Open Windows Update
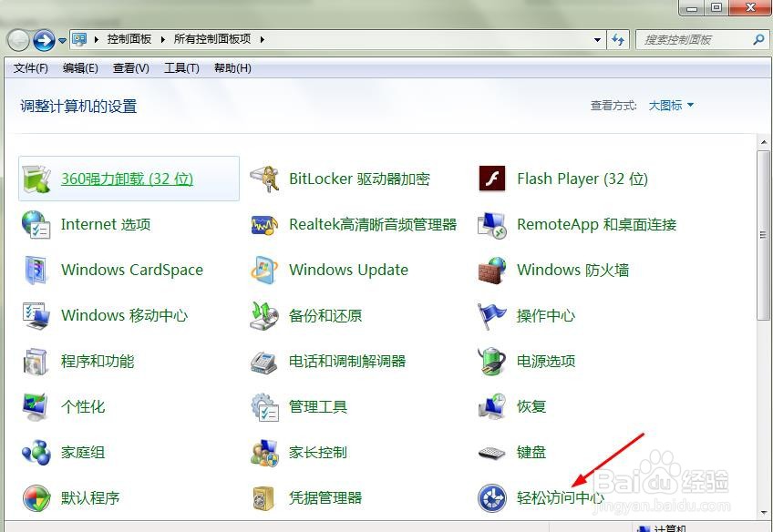This screenshot has height=532, width=773. (x=349, y=270)
